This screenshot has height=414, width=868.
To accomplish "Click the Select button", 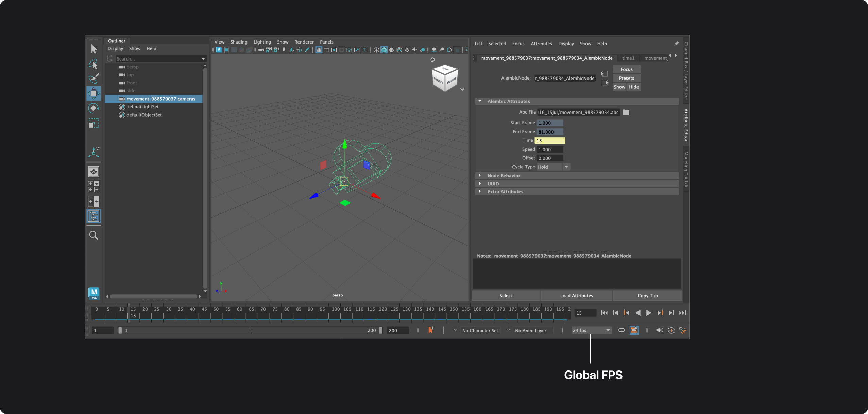I will pos(506,296).
